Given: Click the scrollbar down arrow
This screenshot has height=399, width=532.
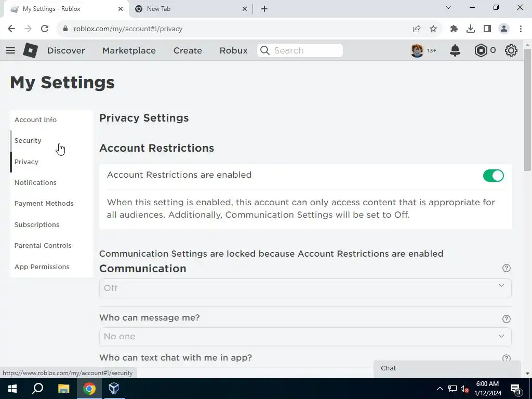Looking at the screenshot, I should 527,374.
